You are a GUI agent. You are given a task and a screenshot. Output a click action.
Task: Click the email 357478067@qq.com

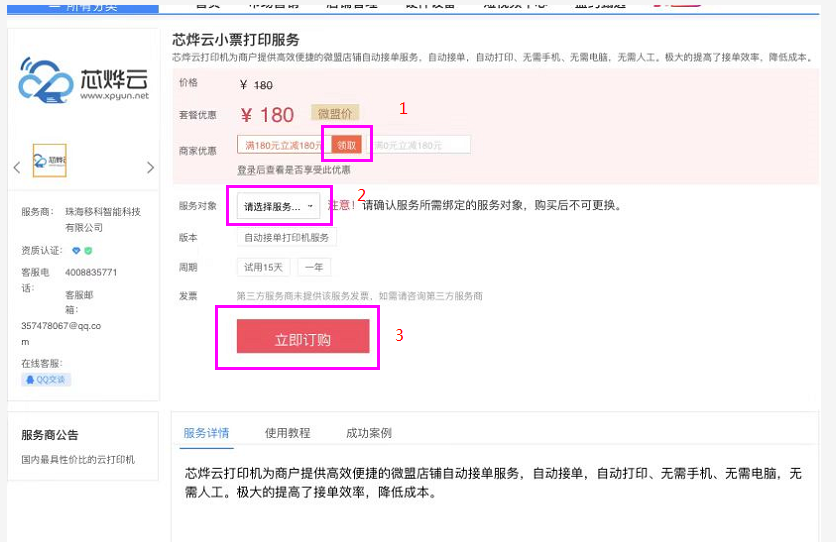(x=61, y=334)
